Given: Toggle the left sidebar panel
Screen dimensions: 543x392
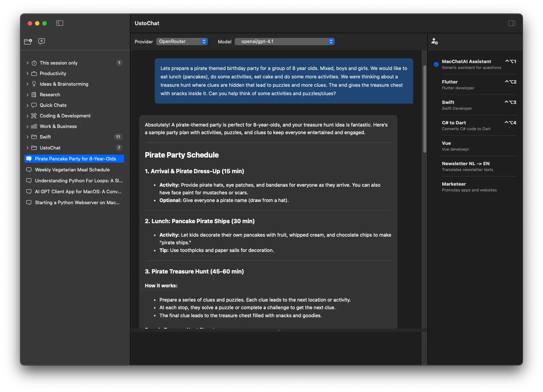Looking at the screenshot, I should [60, 23].
